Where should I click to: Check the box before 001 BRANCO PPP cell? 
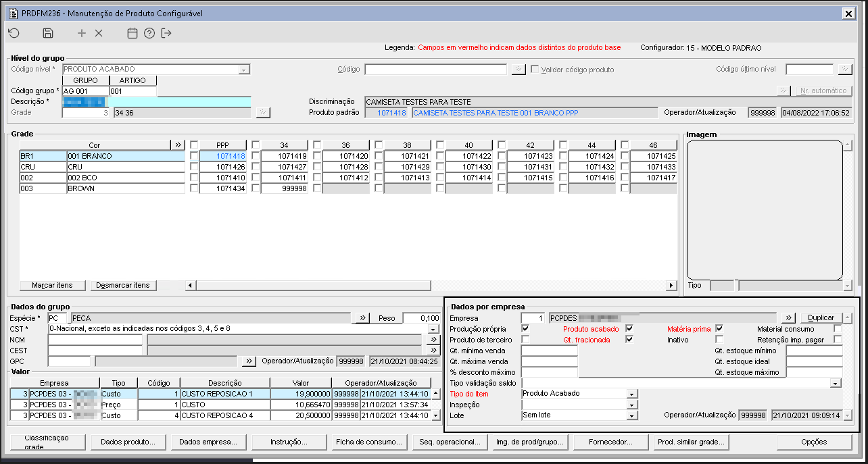(194, 156)
